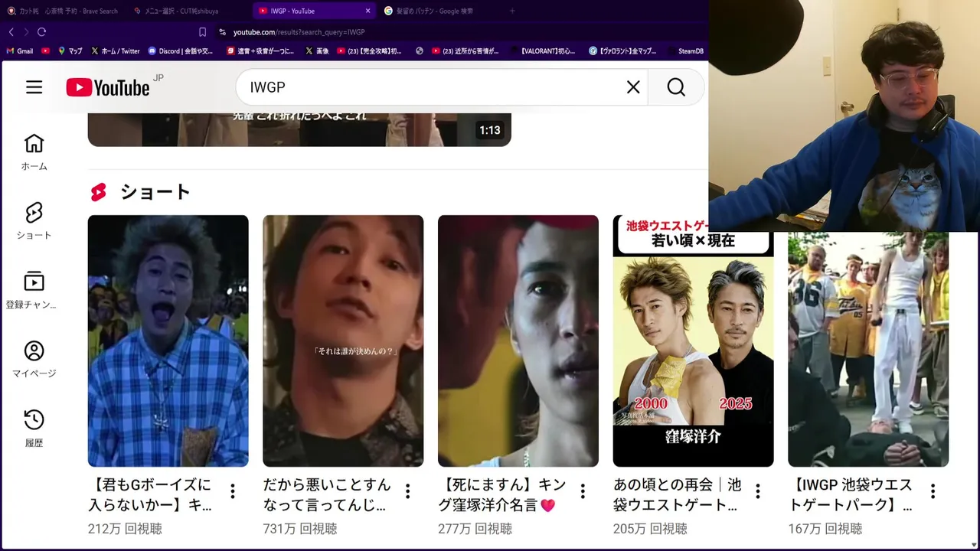Open options for 君もGボーイズに short
Screen dimensions: 980x551
pyautogui.click(x=233, y=491)
